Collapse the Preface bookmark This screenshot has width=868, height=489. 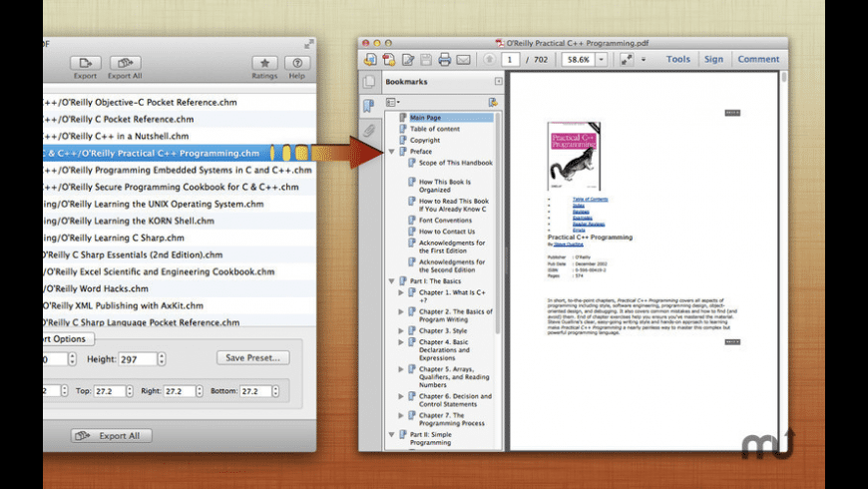tap(392, 151)
